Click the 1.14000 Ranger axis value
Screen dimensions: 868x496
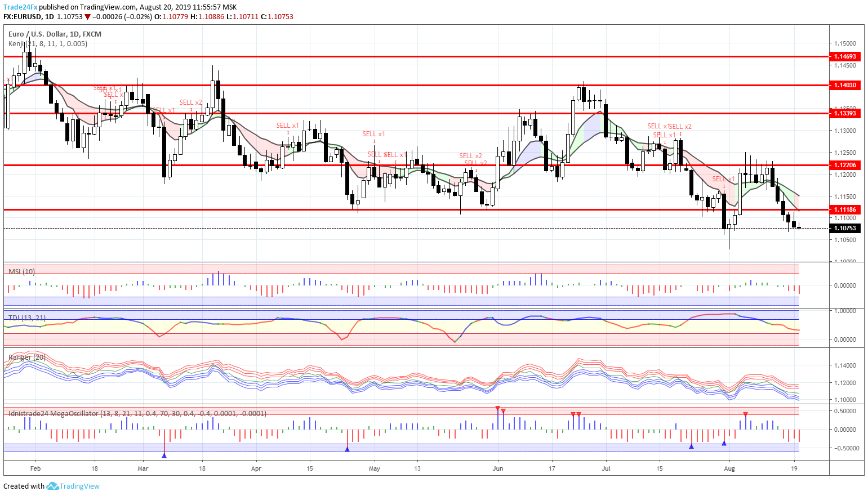[x=845, y=365]
